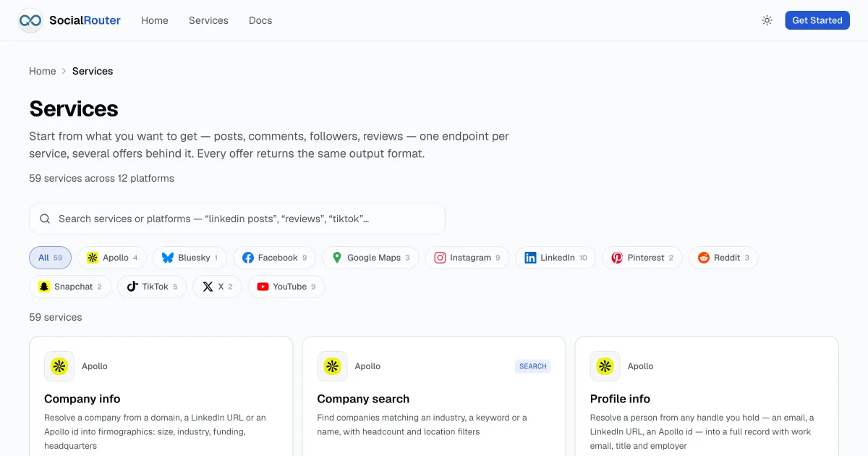Open the Profile info service card title
This screenshot has width=868, height=456.
pos(620,399)
